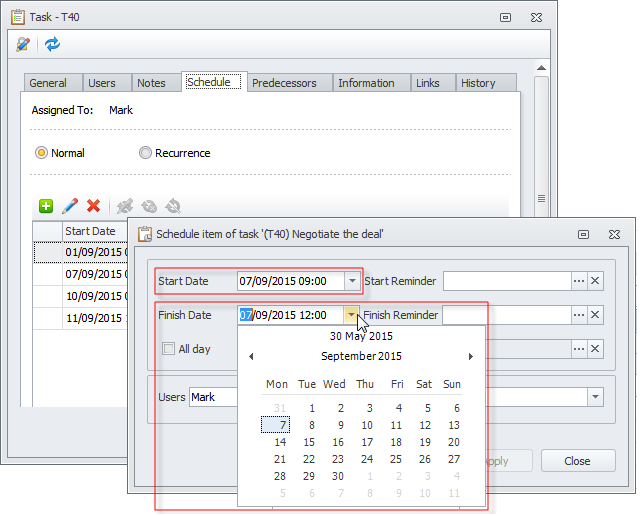
Task: Click the Close button
Action: coord(577,461)
